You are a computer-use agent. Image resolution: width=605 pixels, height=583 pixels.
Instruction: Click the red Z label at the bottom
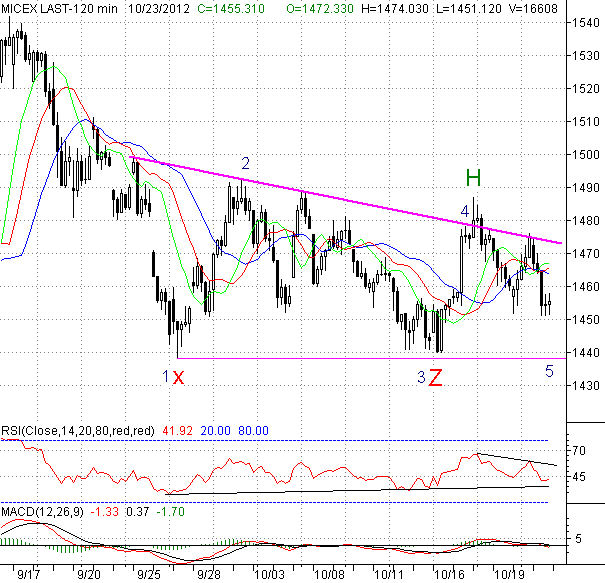tap(436, 378)
